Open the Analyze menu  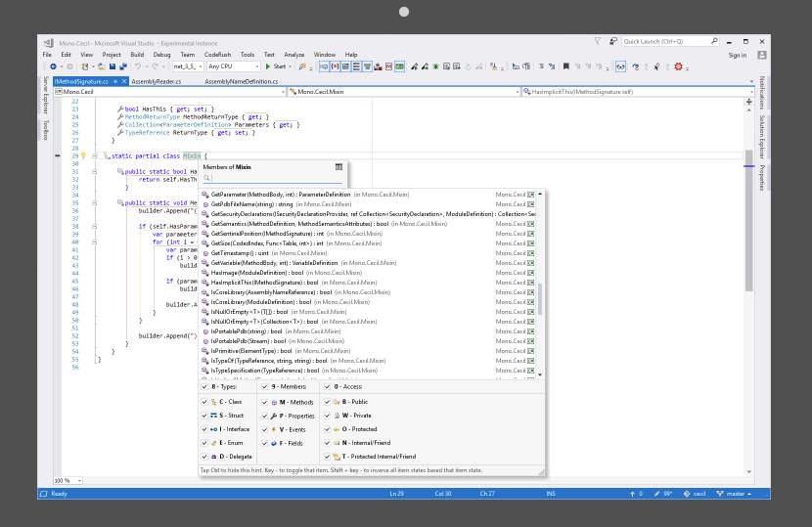tap(294, 55)
